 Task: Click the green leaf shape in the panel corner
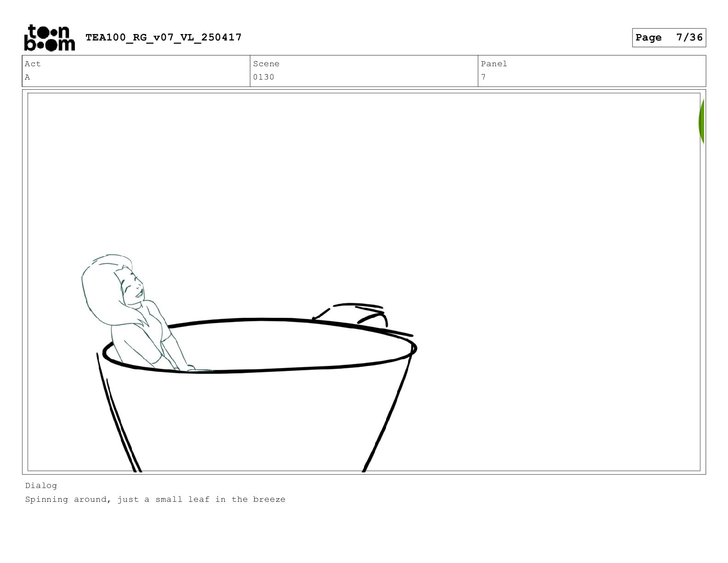(701, 122)
